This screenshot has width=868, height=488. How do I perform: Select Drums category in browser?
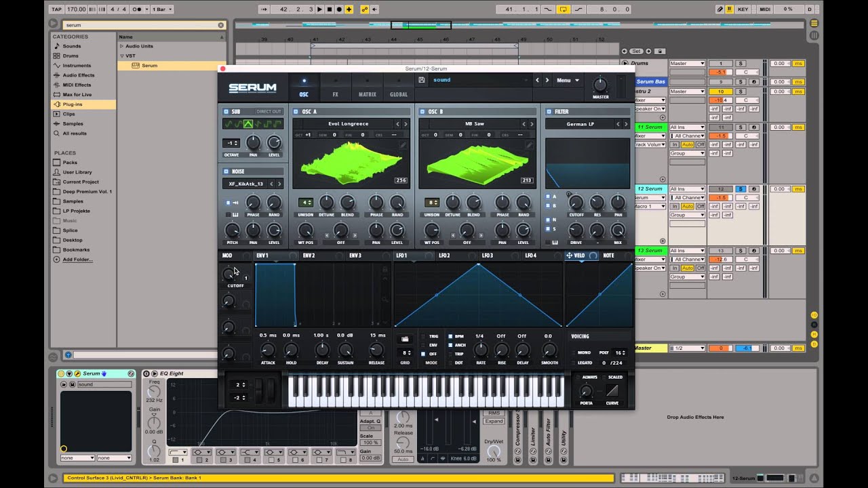(71, 56)
